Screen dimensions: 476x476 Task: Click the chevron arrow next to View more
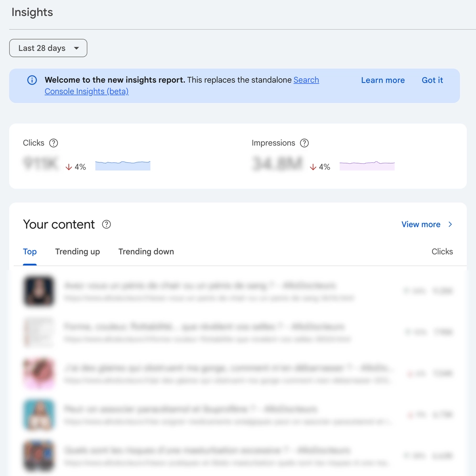450,224
